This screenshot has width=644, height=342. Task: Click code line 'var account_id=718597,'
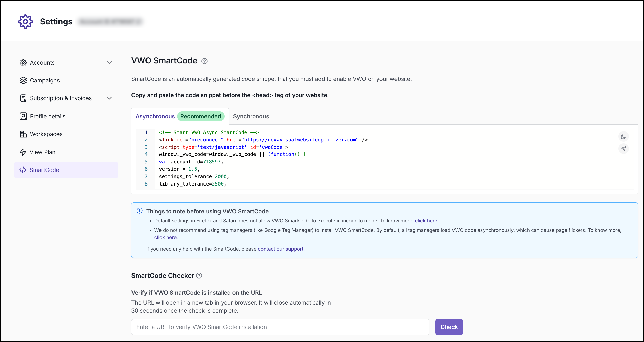click(x=191, y=162)
